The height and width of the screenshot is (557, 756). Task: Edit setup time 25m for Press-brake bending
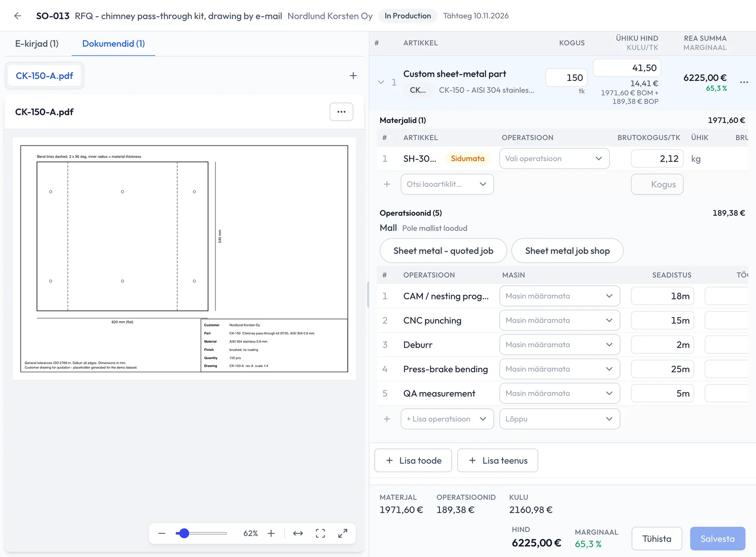click(x=662, y=369)
